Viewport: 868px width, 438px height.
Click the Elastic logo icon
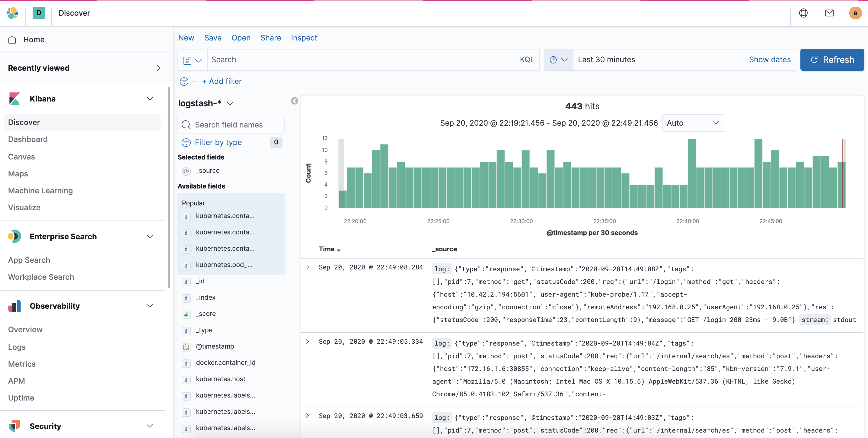pyautogui.click(x=12, y=13)
